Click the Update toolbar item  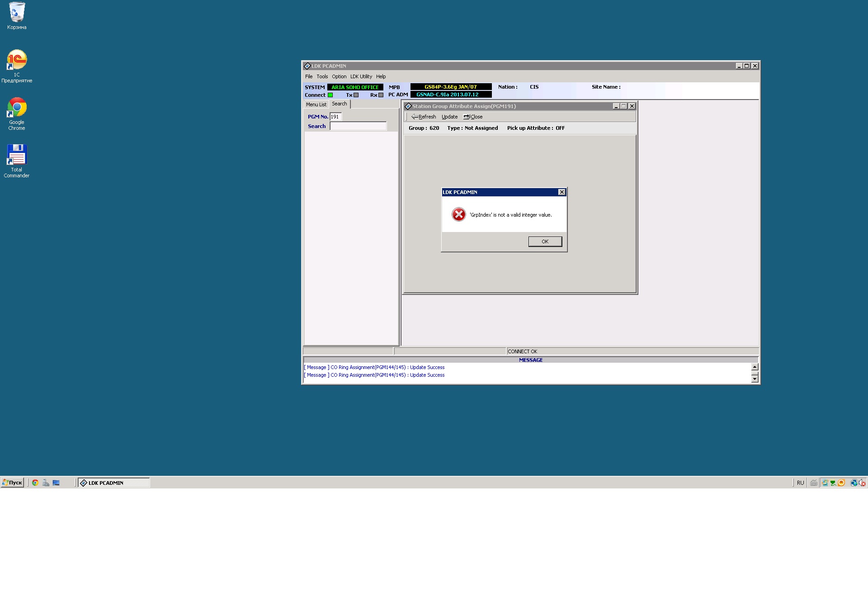[x=449, y=117]
